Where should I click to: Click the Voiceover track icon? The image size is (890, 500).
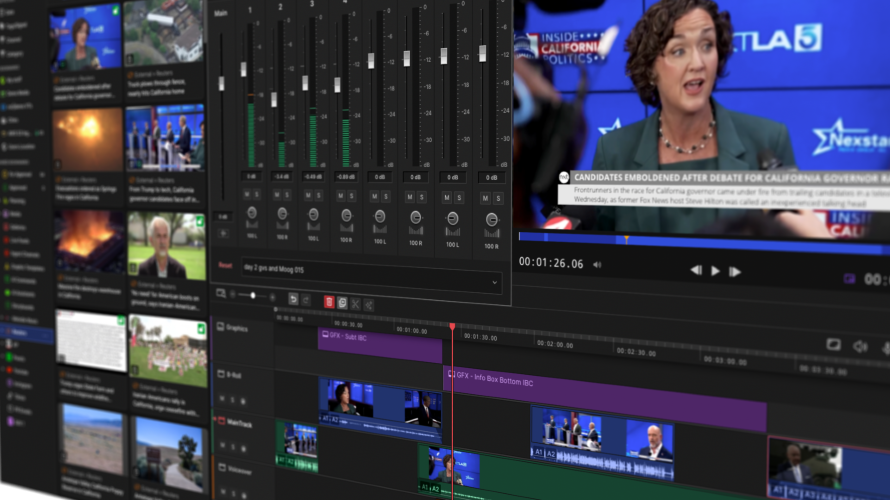222,468
